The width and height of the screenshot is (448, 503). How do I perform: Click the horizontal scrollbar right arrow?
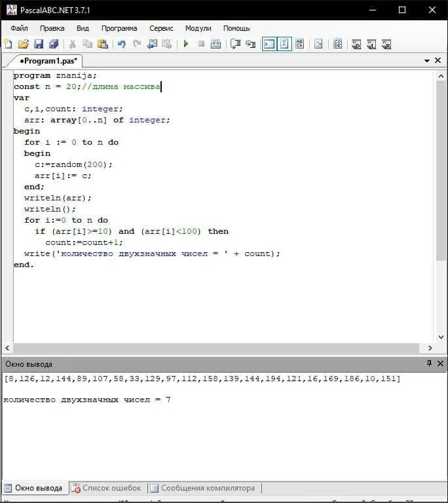click(x=430, y=348)
